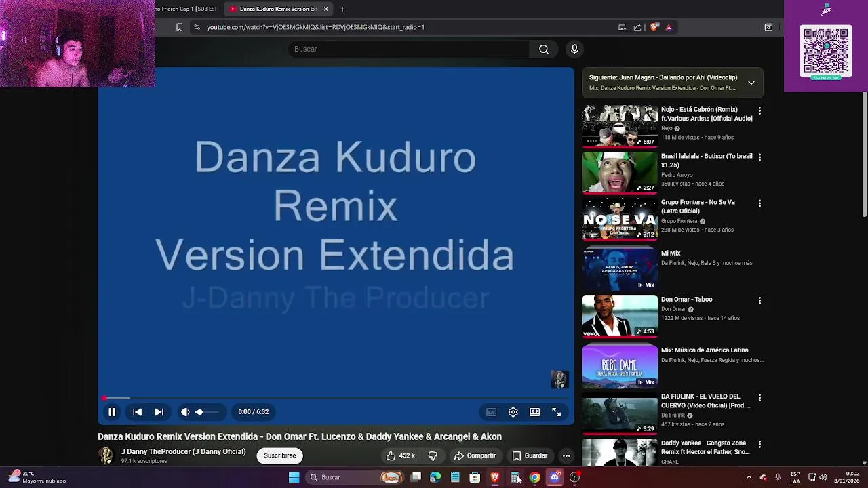868x488 pixels.
Task: Share this page from the address bar
Action: coord(637,27)
